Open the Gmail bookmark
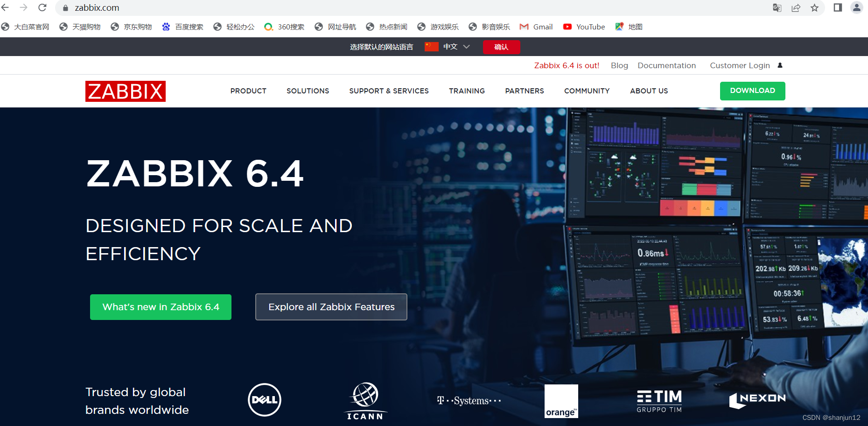This screenshot has height=426, width=868. pos(536,27)
